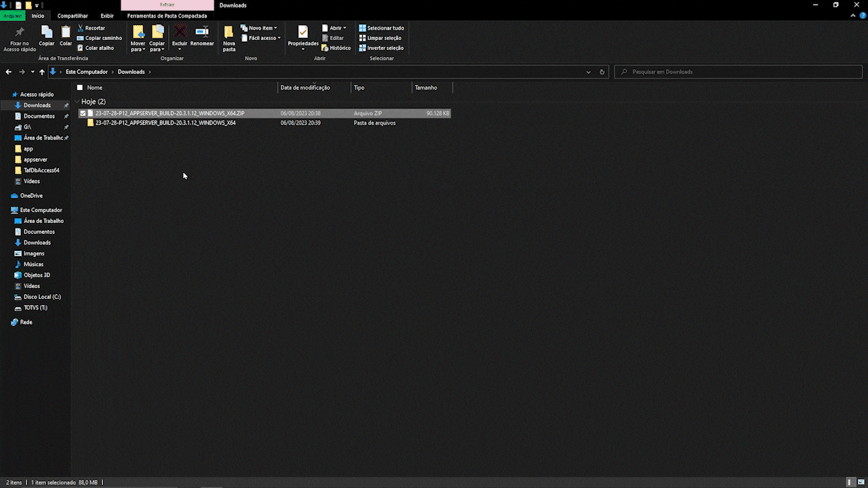Sort by Tamanho column header
Image resolution: width=868 pixels, height=488 pixels.
[432, 87]
